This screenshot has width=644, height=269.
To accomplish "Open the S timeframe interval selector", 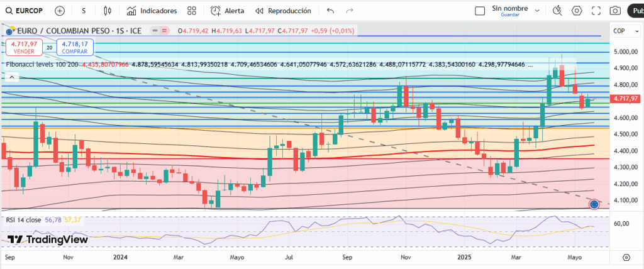I will pos(84,11).
